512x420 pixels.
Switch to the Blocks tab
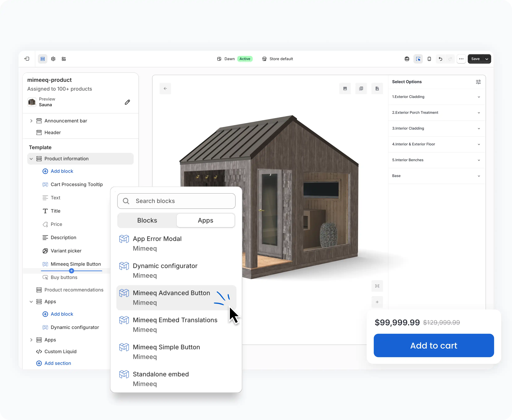click(x=147, y=220)
